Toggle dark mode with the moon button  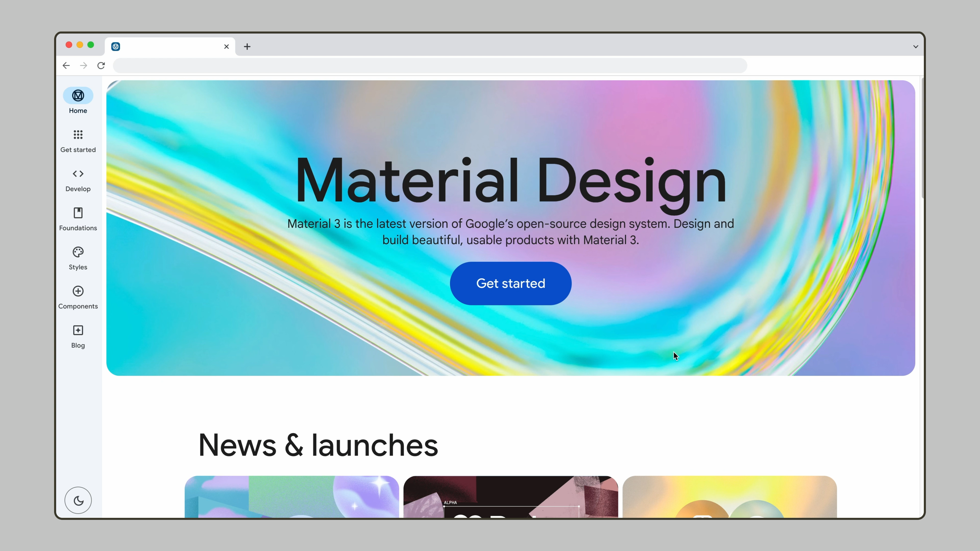pos(78,500)
